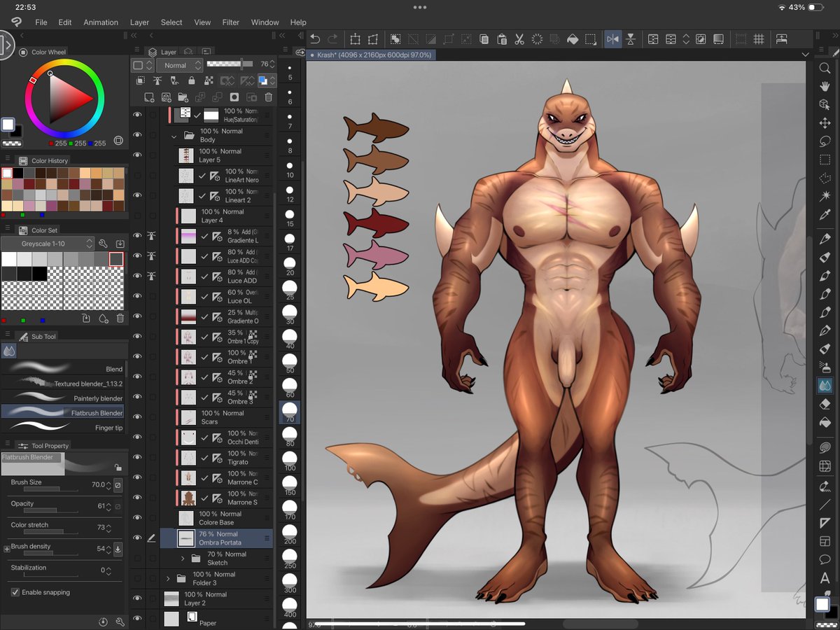This screenshot has width=840, height=630.
Task: Select brush size 100 preset
Action: point(290,459)
